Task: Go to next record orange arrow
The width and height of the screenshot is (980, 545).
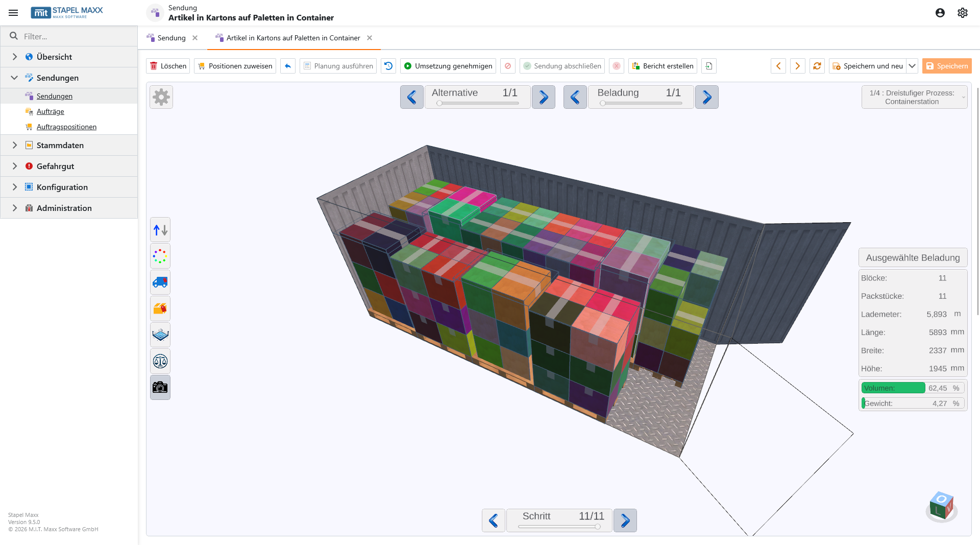Action: click(798, 66)
